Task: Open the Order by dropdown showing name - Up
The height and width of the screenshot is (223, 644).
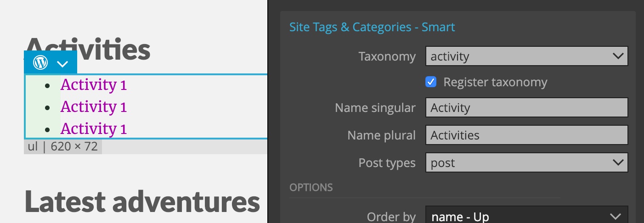Action: [x=526, y=216]
